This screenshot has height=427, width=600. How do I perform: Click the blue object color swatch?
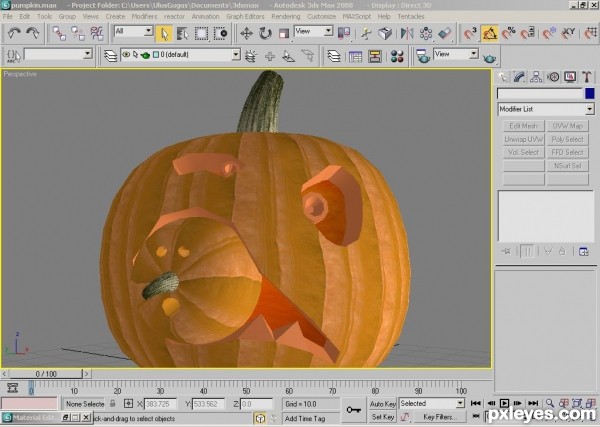coord(590,93)
